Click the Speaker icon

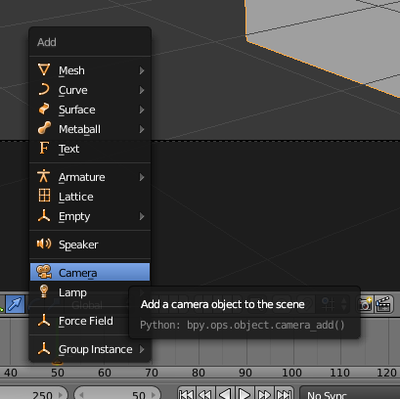point(44,244)
